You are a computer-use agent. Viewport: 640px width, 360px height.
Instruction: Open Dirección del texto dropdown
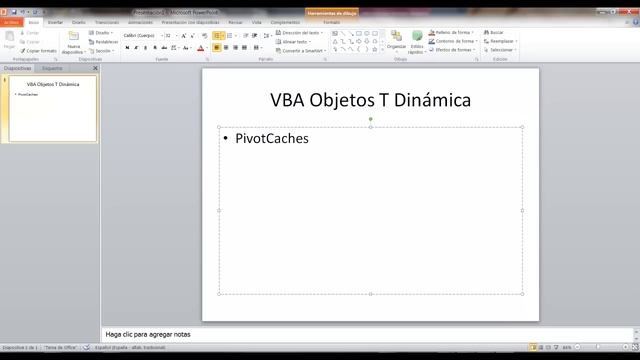click(299, 33)
